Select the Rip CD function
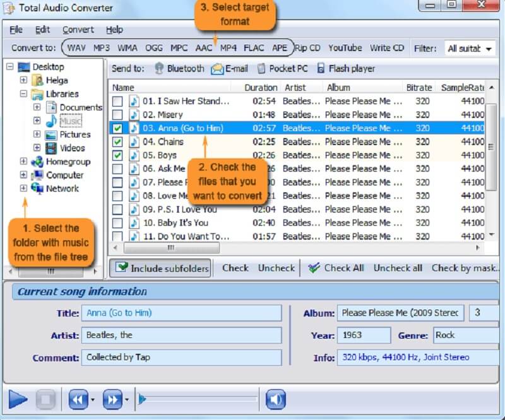505x420 pixels. pos(307,47)
